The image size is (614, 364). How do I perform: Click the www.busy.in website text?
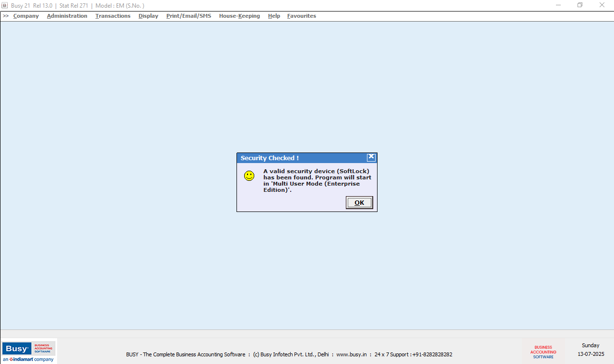351,354
